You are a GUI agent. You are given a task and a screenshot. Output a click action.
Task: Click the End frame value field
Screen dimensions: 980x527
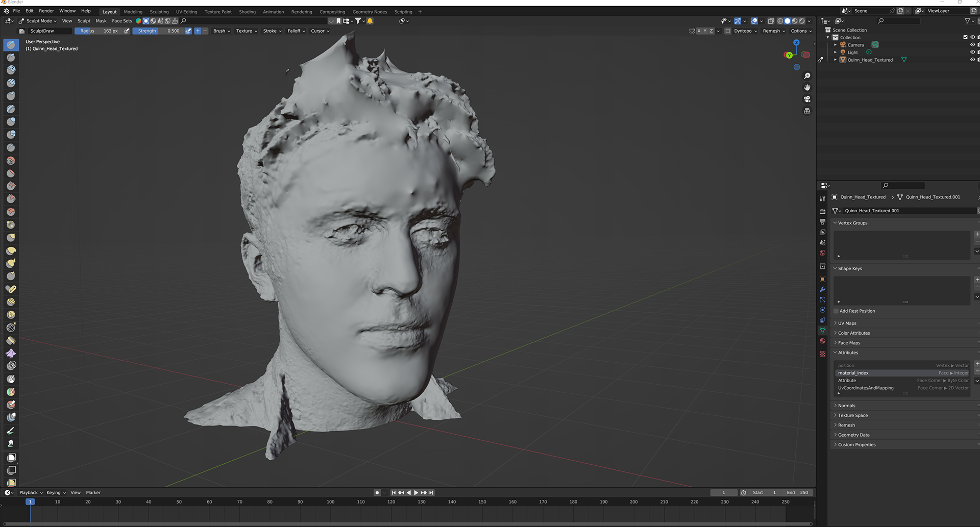pyautogui.click(x=797, y=493)
